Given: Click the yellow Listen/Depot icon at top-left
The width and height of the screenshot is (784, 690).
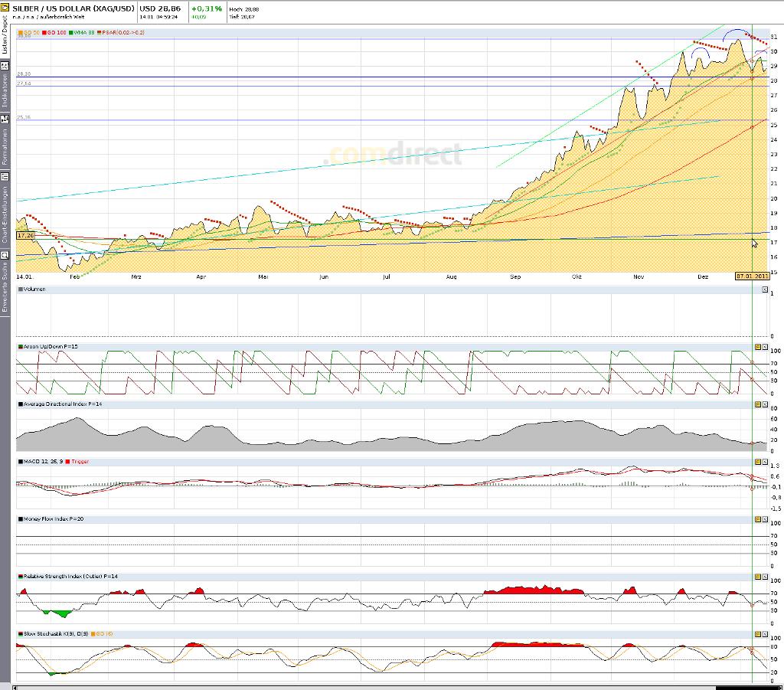Looking at the screenshot, I should 5,7.
